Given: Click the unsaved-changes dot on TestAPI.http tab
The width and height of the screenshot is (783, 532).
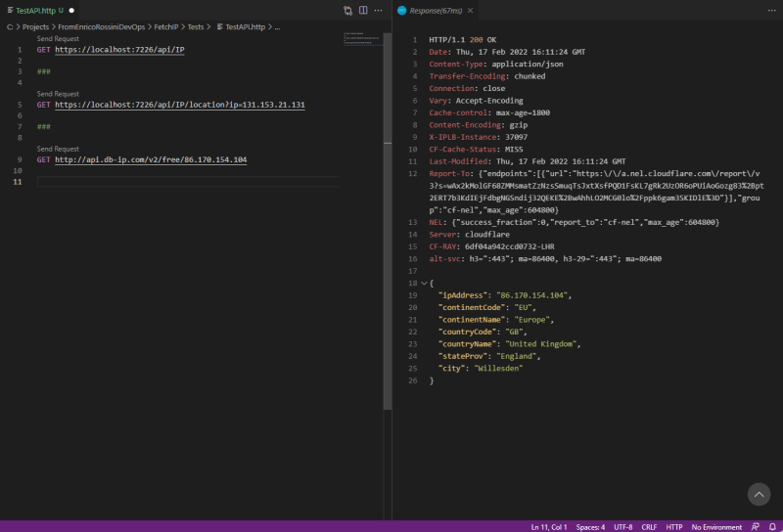Looking at the screenshot, I should tap(71, 11).
